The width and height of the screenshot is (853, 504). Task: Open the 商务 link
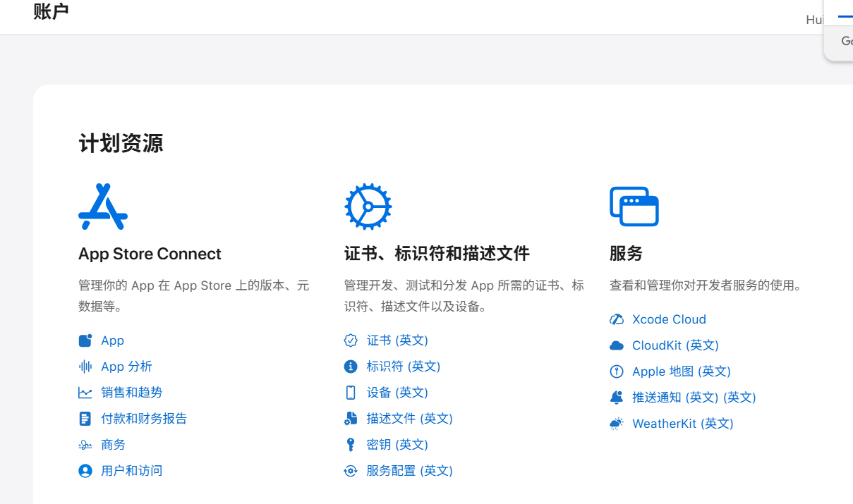click(114, 445)
